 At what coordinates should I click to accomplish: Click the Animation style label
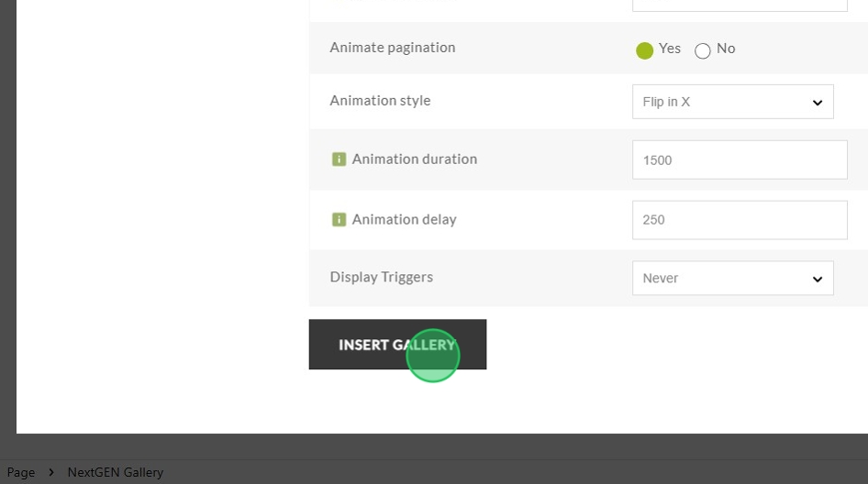click(380, 101)
